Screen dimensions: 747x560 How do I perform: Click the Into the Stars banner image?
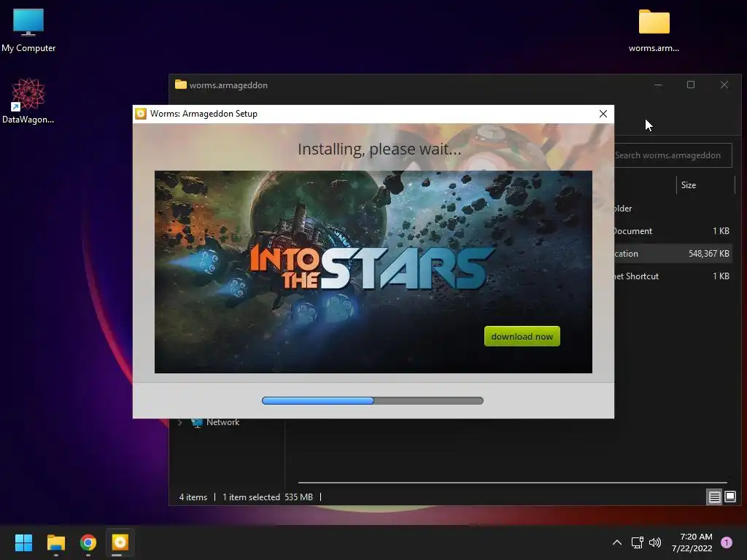coord(373,271)
